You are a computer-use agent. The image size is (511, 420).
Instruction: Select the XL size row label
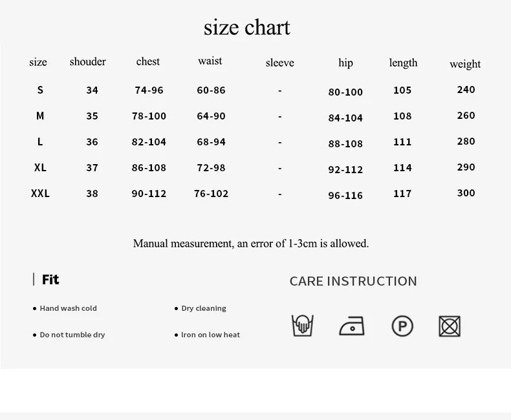(40, 167)
